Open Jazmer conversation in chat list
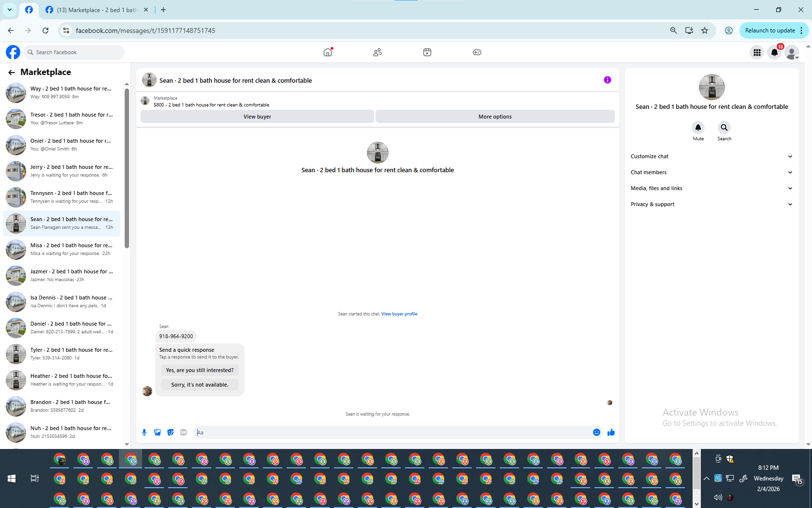812x508 pixels. tap(62, 275)
